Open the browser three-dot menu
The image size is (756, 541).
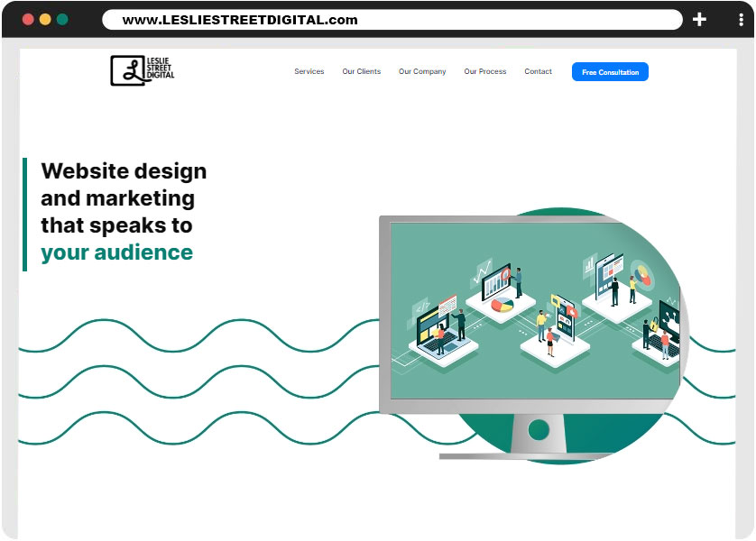(x=741, y=20)
